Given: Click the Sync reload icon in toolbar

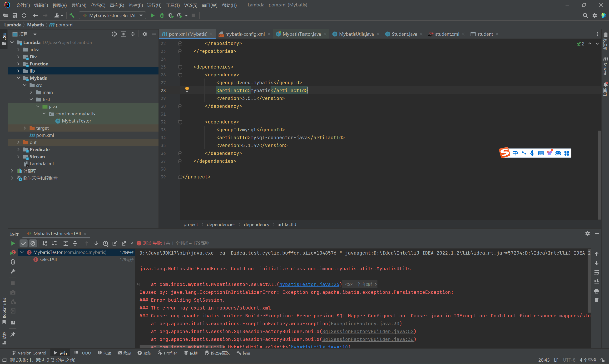Looking at the screenshot, I should (24, 15).
